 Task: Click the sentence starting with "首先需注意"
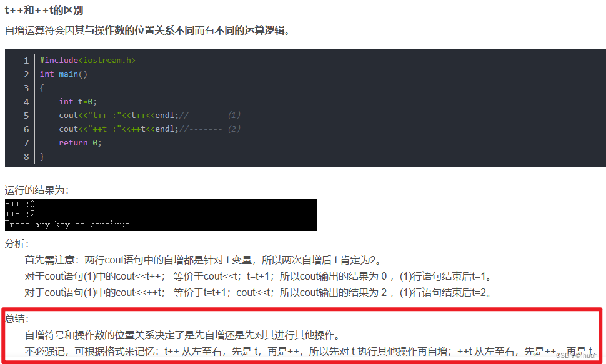pos(203,260)
